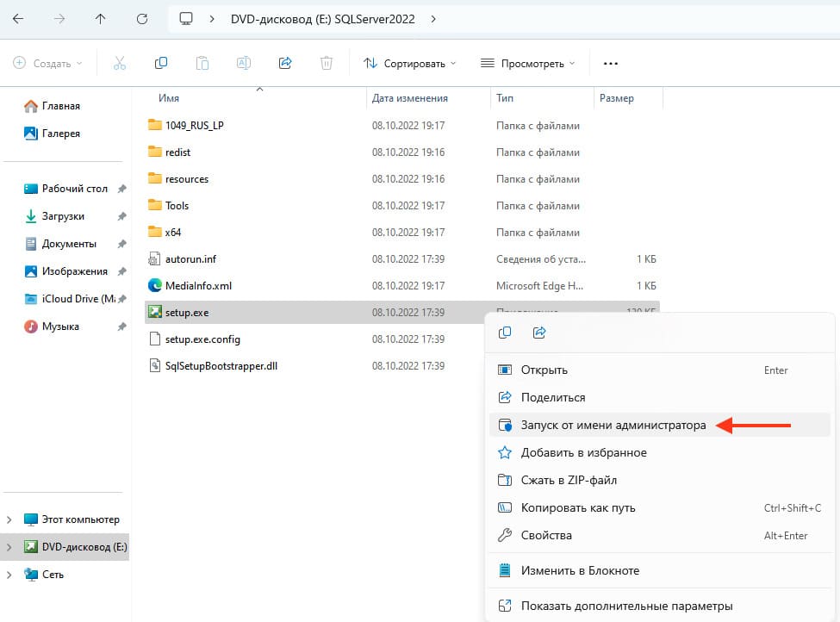The image size is (840, 622).
Task: Click the setup.exe.config file icon
Action: pos(154,339)
